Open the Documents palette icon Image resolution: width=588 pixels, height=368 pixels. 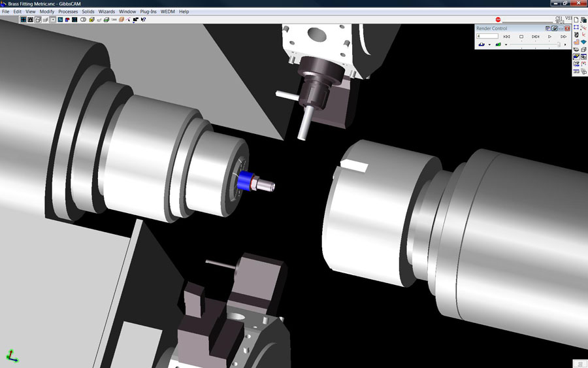coord(576,20)
